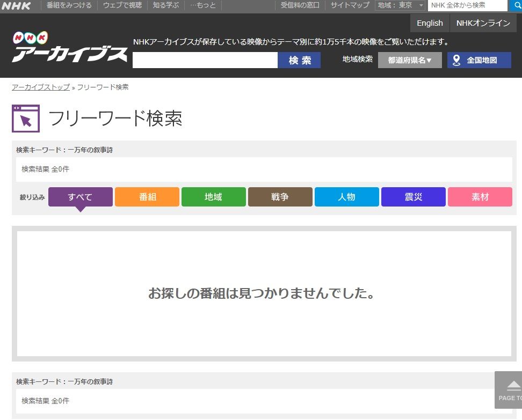
Task: Switch site language to English
Action: tap(430, 23)
